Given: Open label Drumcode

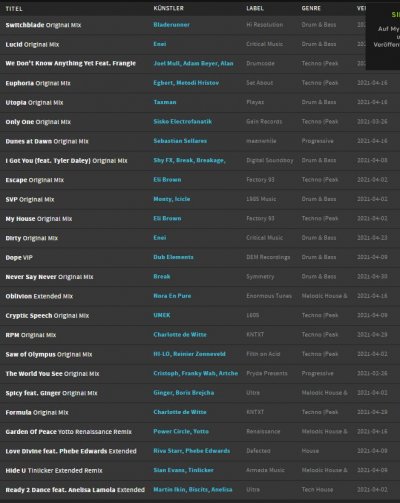Looking at the screenshot, I should pos(260,63).
